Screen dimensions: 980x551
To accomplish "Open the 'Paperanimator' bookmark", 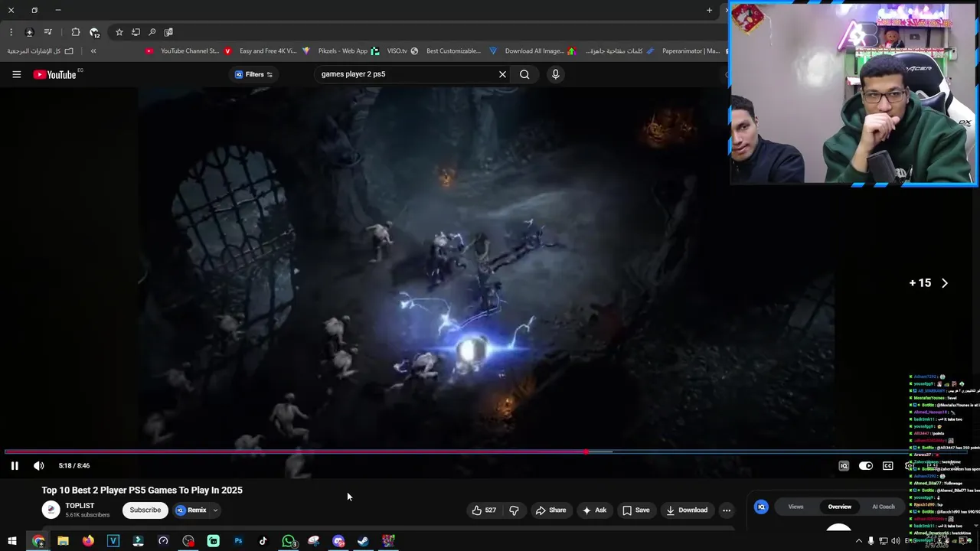I will 684,51.
